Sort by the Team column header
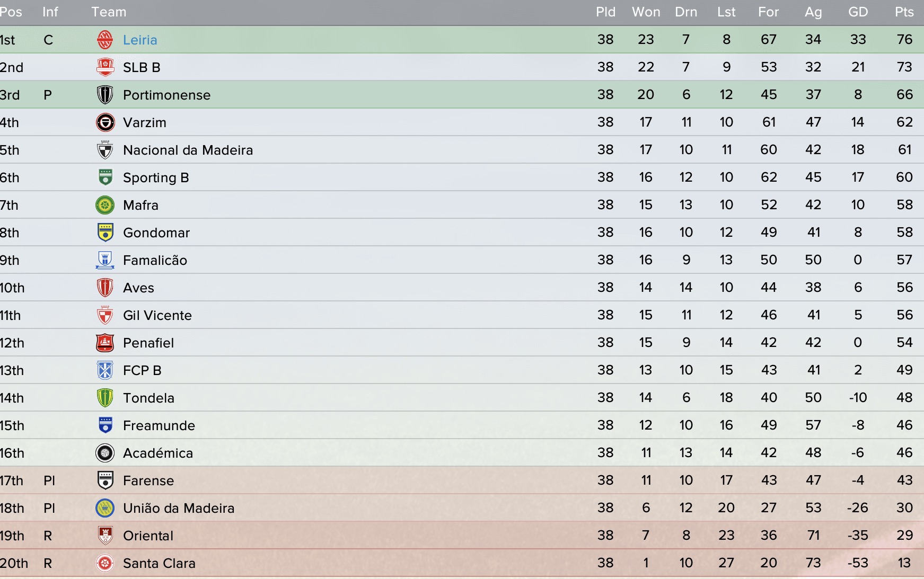This screenshot has width=924, height=579. click(109, 12)
